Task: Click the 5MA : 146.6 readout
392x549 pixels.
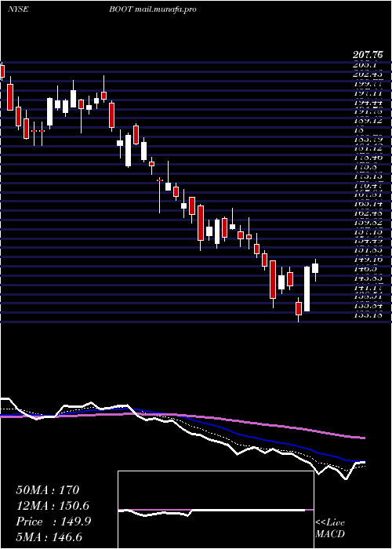Action: pyautogui.click(x=50, y=537)
